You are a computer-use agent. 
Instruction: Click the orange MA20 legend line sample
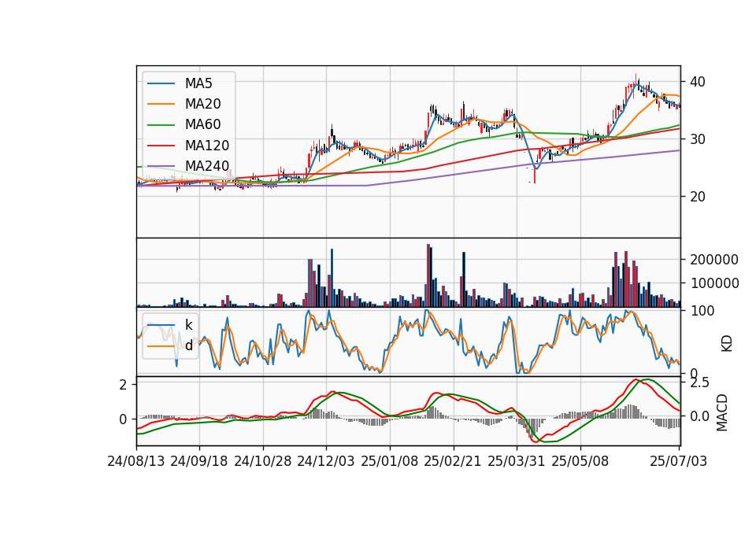pyautogui.click(x=161, y=104)
